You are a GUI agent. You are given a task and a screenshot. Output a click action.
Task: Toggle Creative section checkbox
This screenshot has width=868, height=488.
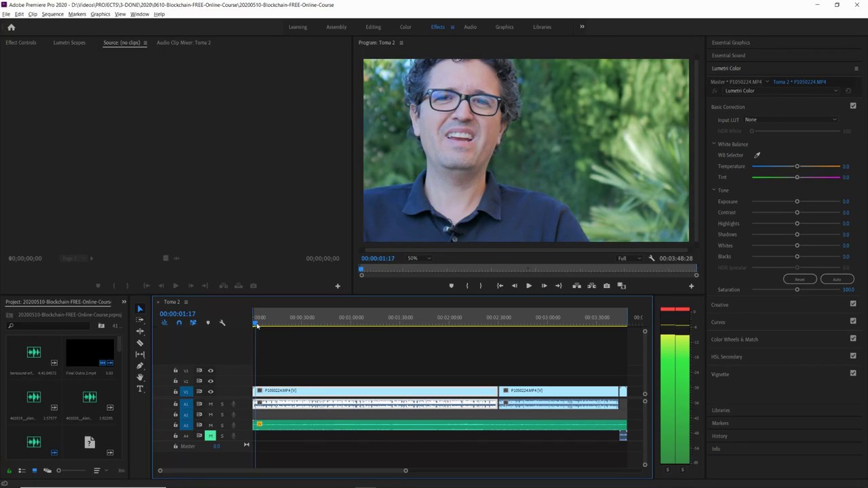[x=853, y=304]
